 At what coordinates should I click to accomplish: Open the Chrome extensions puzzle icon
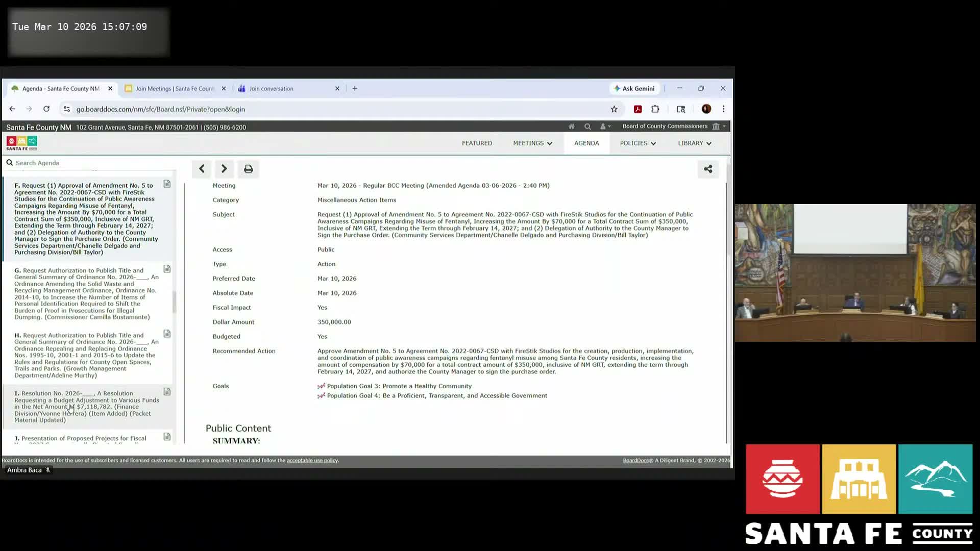(655, 109)
